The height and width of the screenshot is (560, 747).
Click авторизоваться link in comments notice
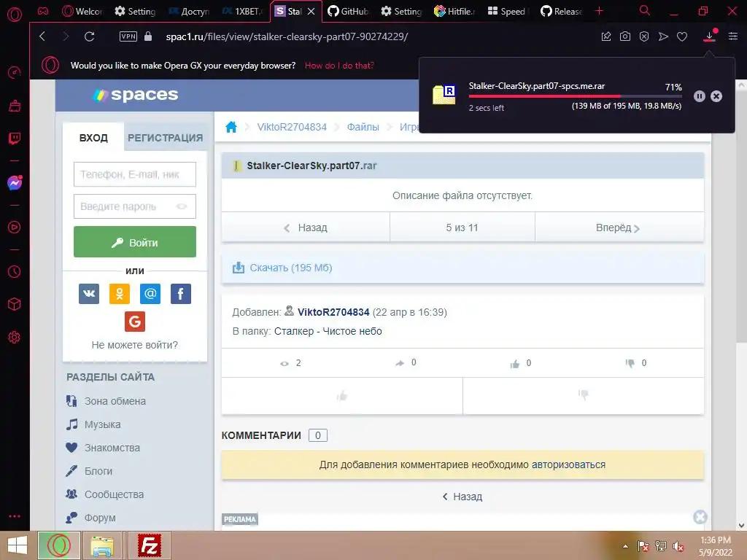click(568, 464)
